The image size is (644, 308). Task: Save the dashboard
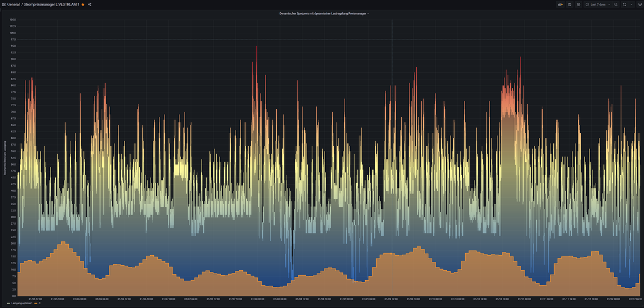point(569,4)
